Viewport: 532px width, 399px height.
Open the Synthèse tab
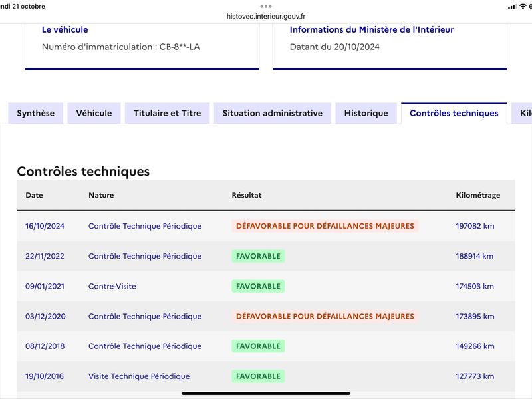36,113
